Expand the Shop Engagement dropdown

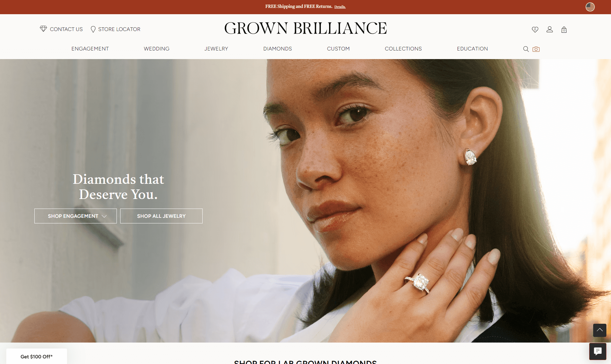(76, 216)
